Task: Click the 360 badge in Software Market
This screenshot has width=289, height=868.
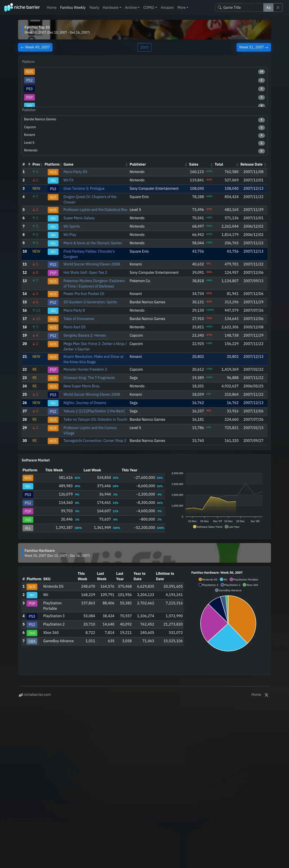Action: [28, 520]
